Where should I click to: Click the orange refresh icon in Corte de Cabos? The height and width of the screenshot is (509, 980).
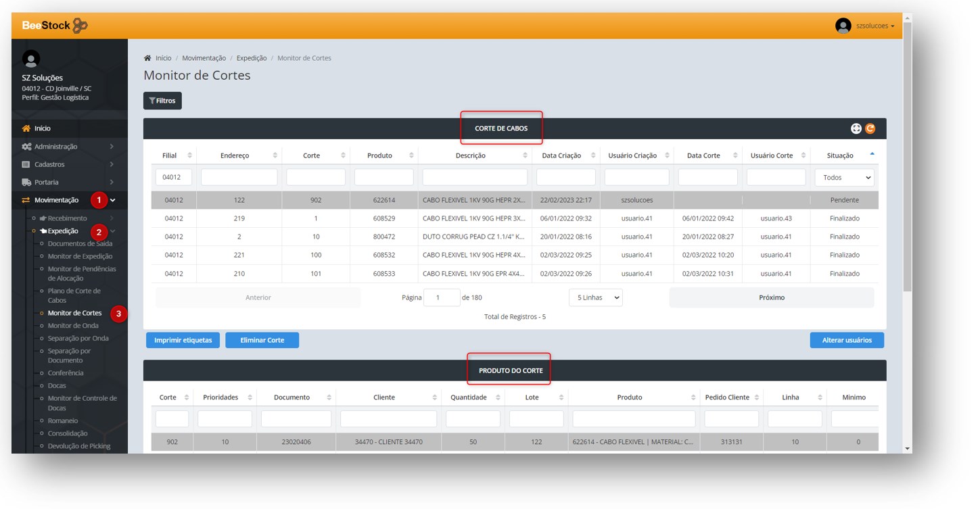tap(870, 128)
